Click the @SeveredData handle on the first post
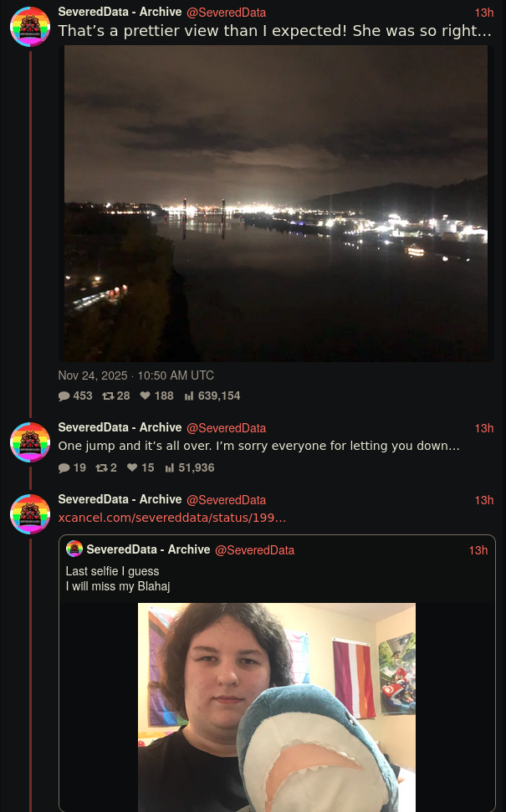506x812 pixels. coord(226,13)
